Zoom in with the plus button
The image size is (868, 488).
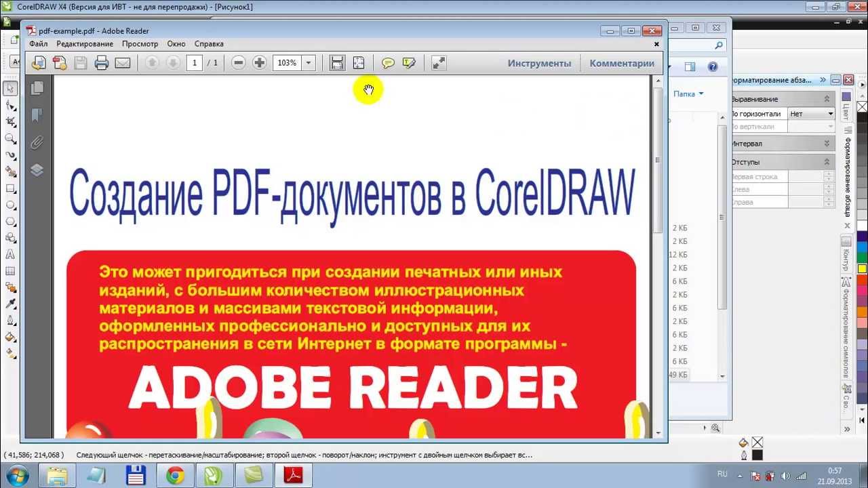[x=259, y=63]
